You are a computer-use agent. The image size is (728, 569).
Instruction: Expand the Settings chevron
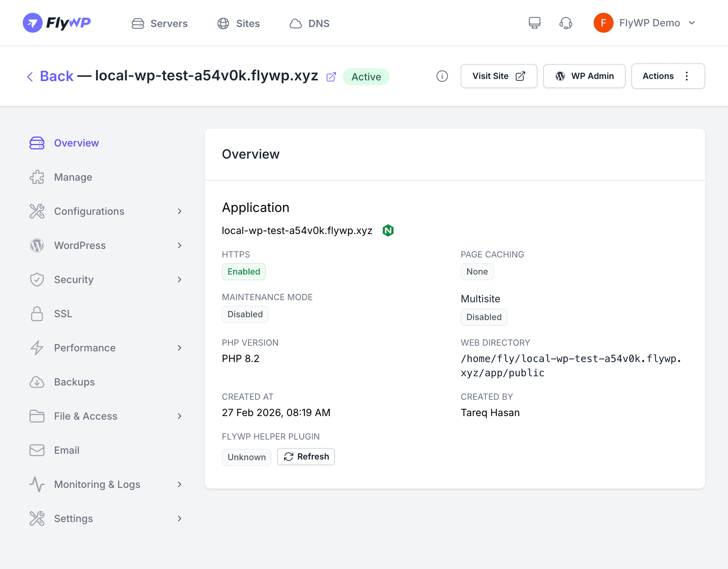[x=180, y=519]
